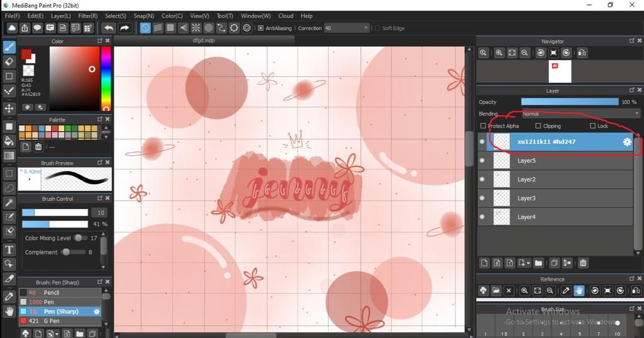Viewport: 644px width, 338px height.
Task: Open the snap settings gear icon
Action: coord(247,28)
